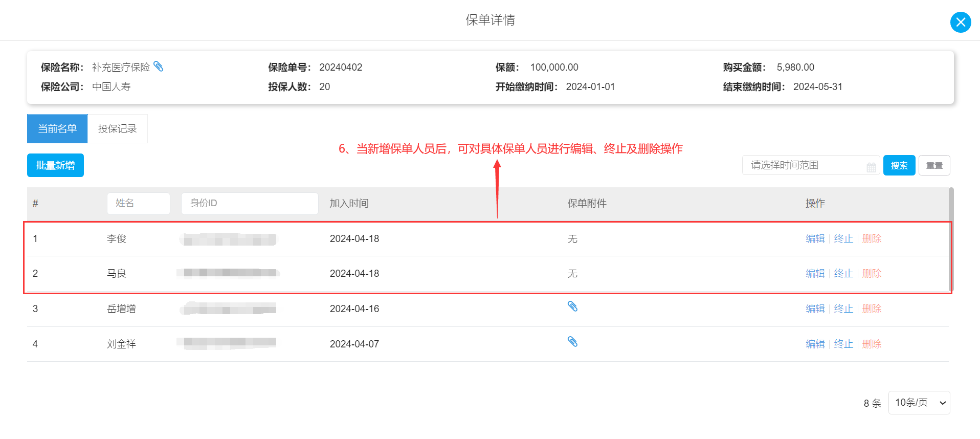Click 删除 for 岳增增's row

(872, 309)
